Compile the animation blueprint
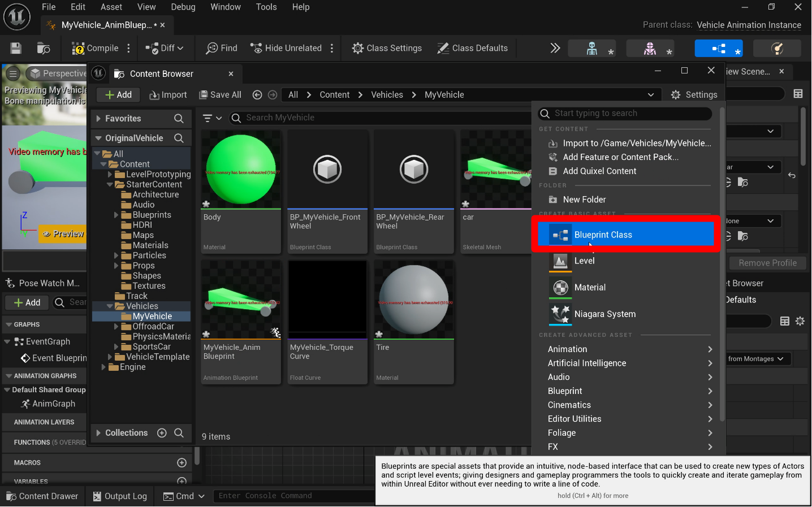Image resolution: width=812 pixels, height=507 pixels. (x=95, y=48)
